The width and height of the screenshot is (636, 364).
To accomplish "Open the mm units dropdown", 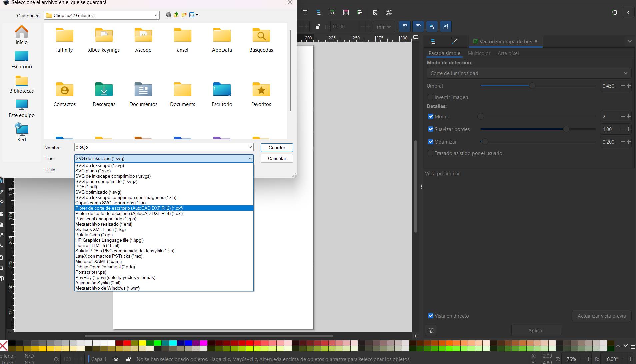I will 383,27.
